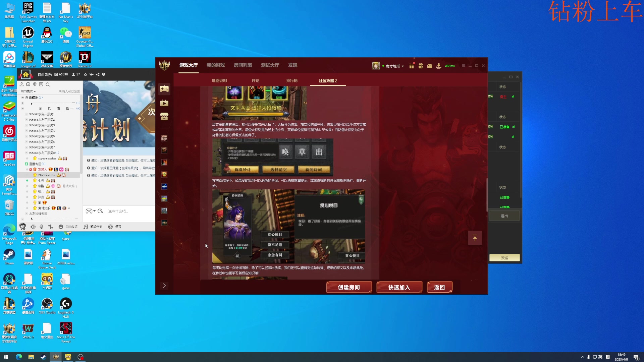Switch to 测试大厅 tab
Image resolution: width=644 pixels, height=362 pixels.
click(x=270, y=65)
